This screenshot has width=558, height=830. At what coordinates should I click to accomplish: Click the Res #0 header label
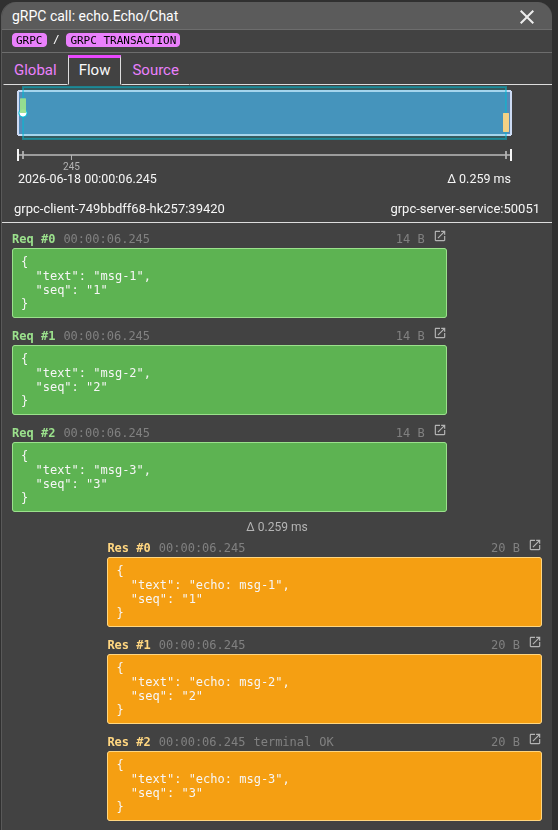pyautogui.click(x=129, y=547)
